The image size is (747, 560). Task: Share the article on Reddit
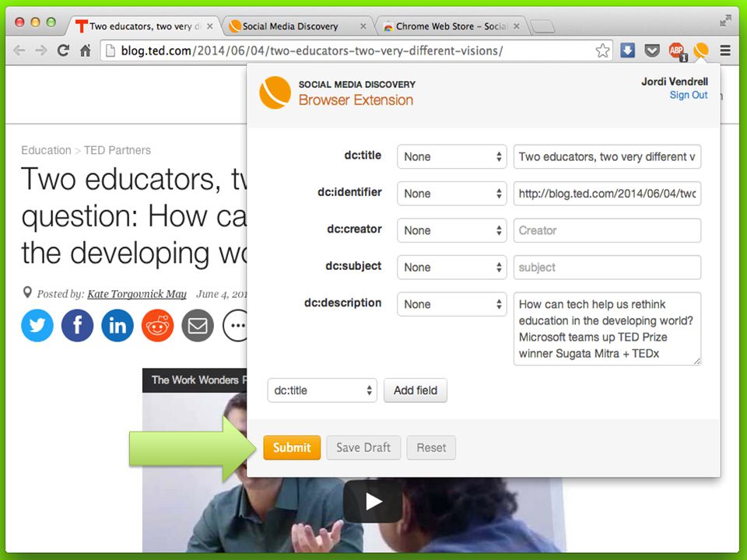pos(157,325)
